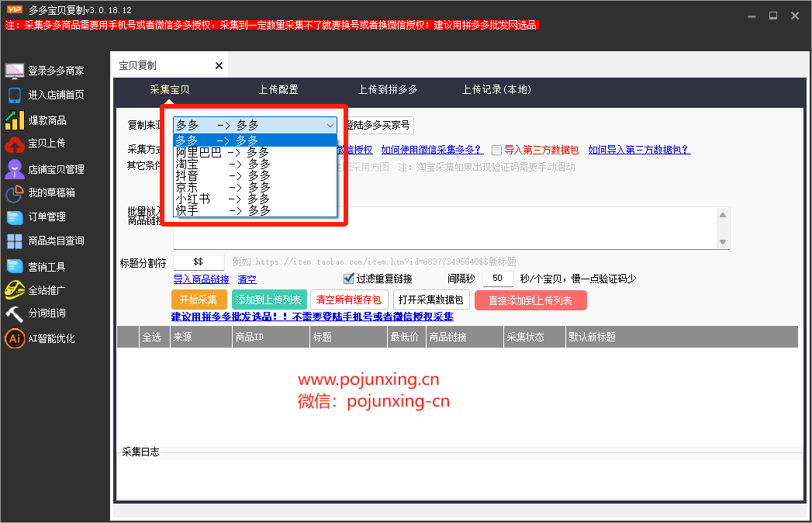This screenshot has width=812, height=523.
Task: Select 小红书 -> 多多 option
Action: click(255, 199)
